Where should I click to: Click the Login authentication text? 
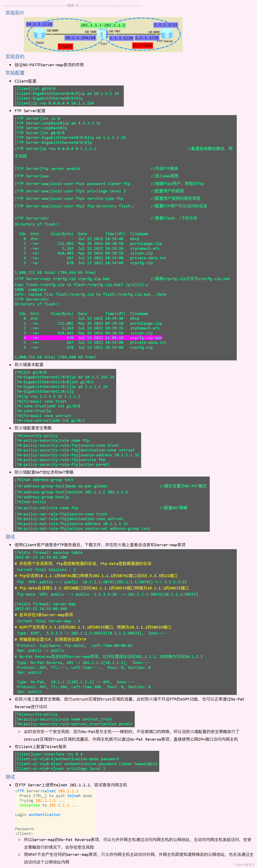tap(38, 815)
